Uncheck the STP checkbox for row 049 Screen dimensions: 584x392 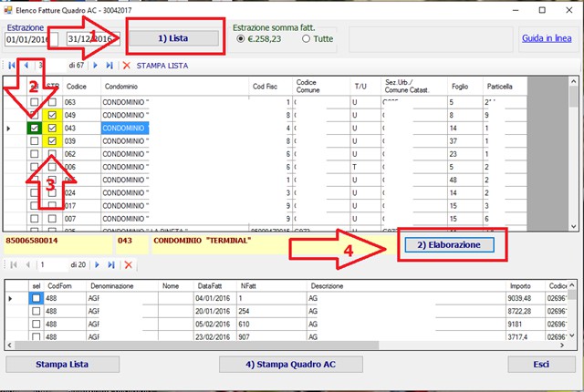click(x=52, y=115)
